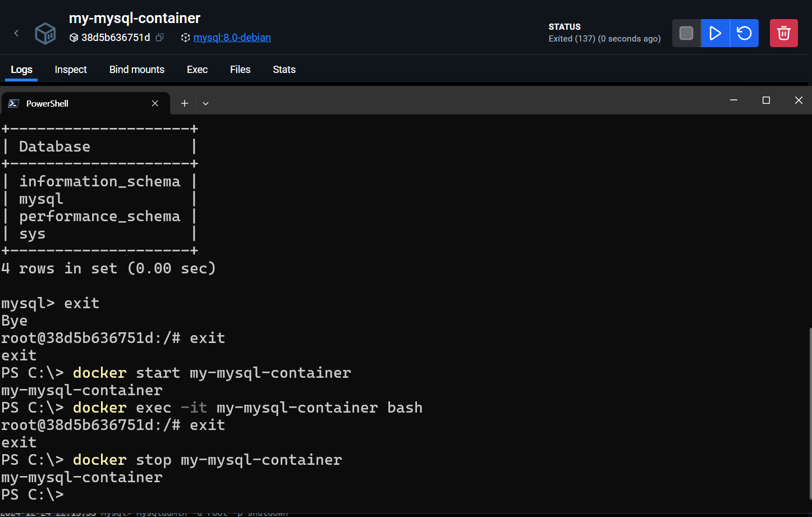Image resolution: width=812 pixels, height=517 pixels.
Task: Go back using the left chevron arrow
Action: click(x=16, y=34)
